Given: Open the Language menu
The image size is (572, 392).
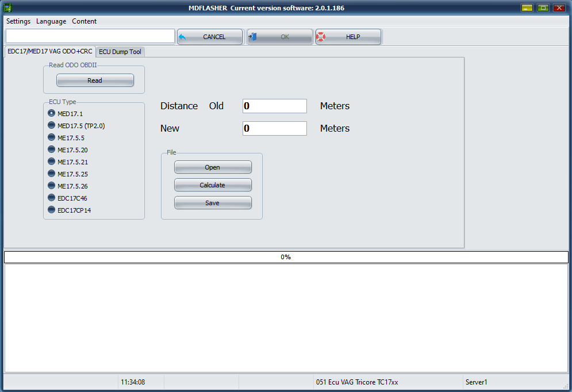Looking at the screenshot, I should click(x=51, y=21).
